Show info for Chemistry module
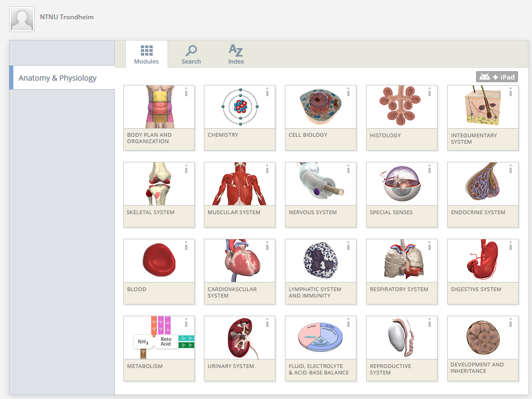 267,92
